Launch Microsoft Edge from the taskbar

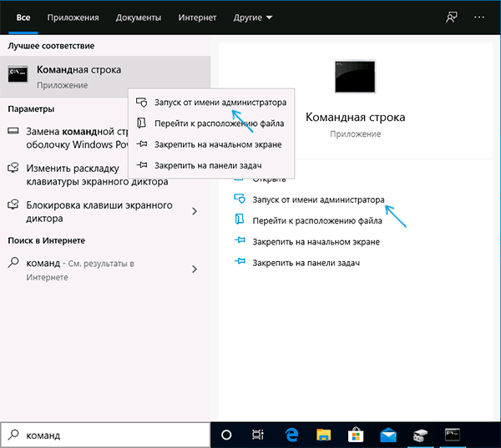pyautogui.click(x=291, y=435)
